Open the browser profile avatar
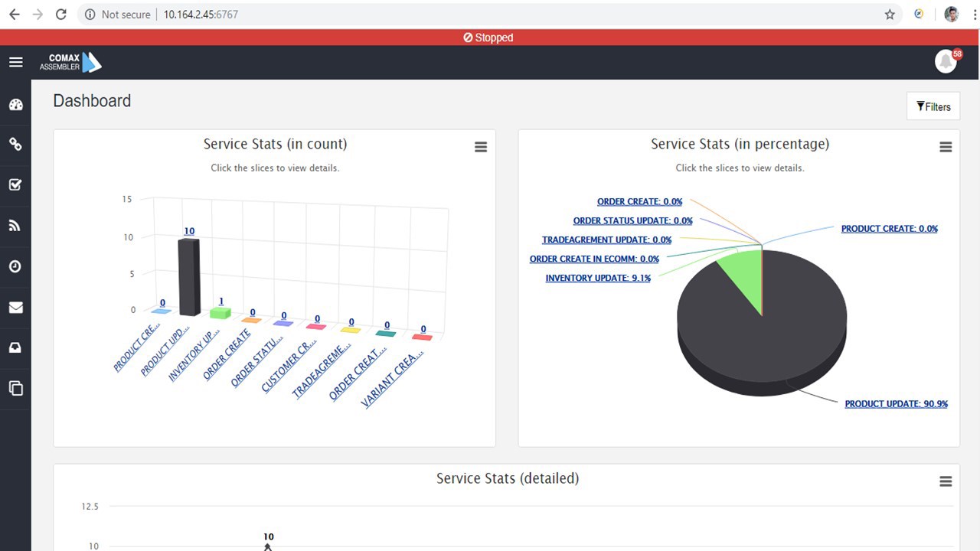Viewport: 980px width, 551px height. (x=952, y=14)
